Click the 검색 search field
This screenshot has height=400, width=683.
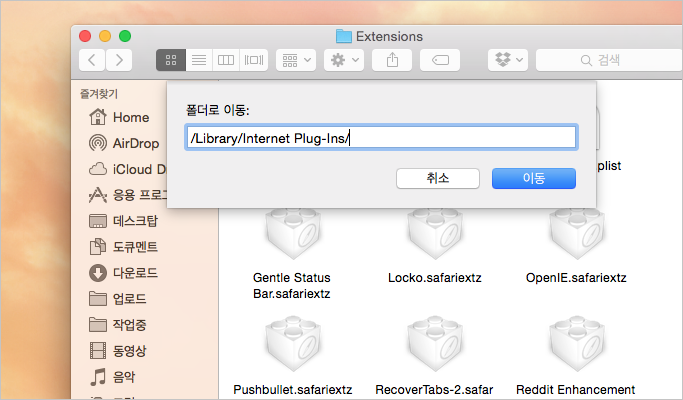(x=609, y=60)
